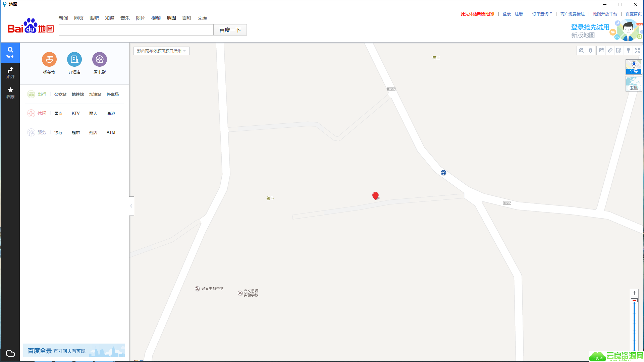644x362 pixels.
Task: Click the screenshot capture tool in map toolbar
Action: pos(619,51)
